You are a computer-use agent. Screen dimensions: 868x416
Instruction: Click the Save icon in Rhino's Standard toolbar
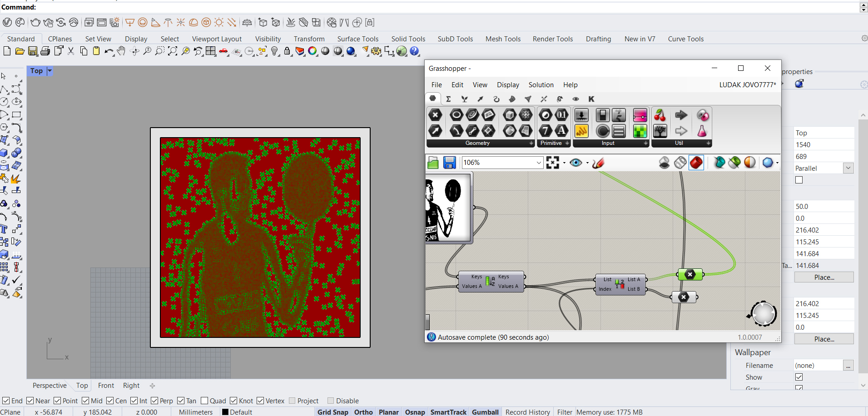tap(33, 51)
